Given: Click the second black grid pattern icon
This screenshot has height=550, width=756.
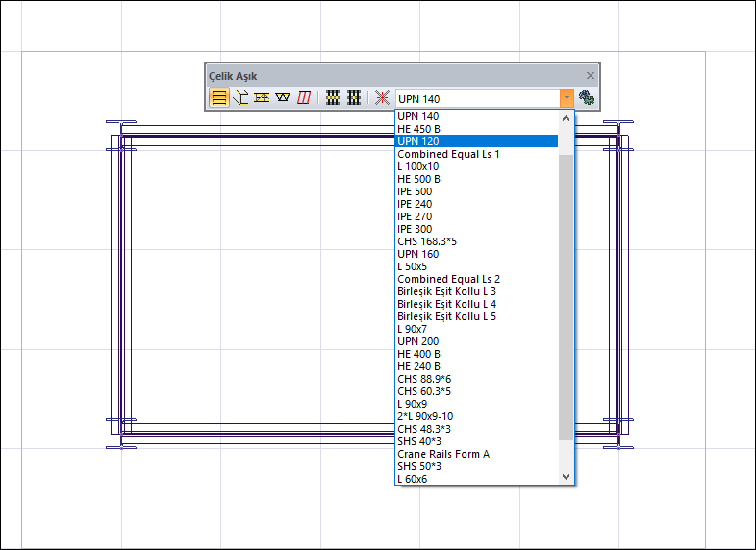Looking at the screenshot, I should pos(354,98).
